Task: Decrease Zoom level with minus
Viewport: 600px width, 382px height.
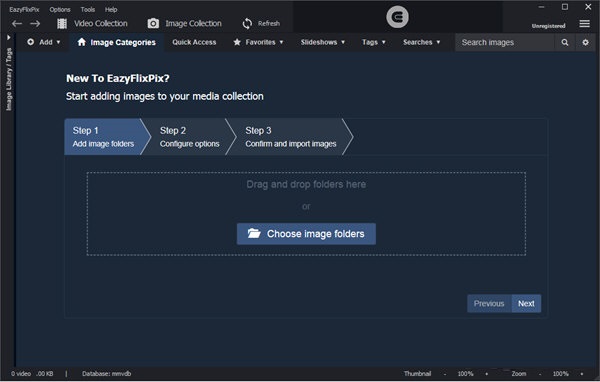Action: pyautogui.click(x=540, y=374)
